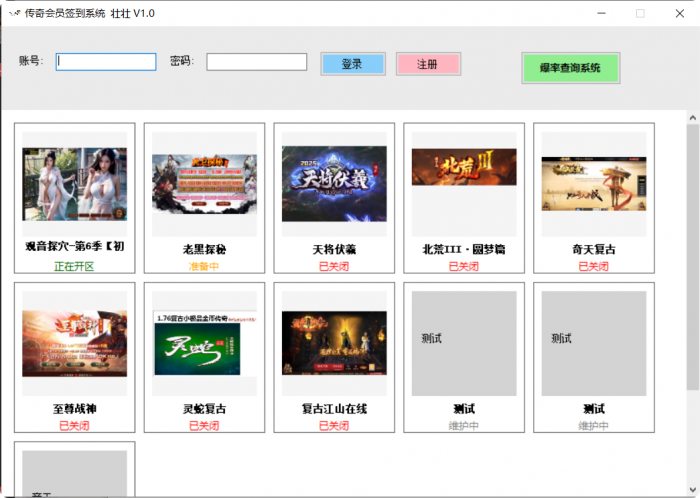Select the 老里探秘 game image

[x=204, y=181]
